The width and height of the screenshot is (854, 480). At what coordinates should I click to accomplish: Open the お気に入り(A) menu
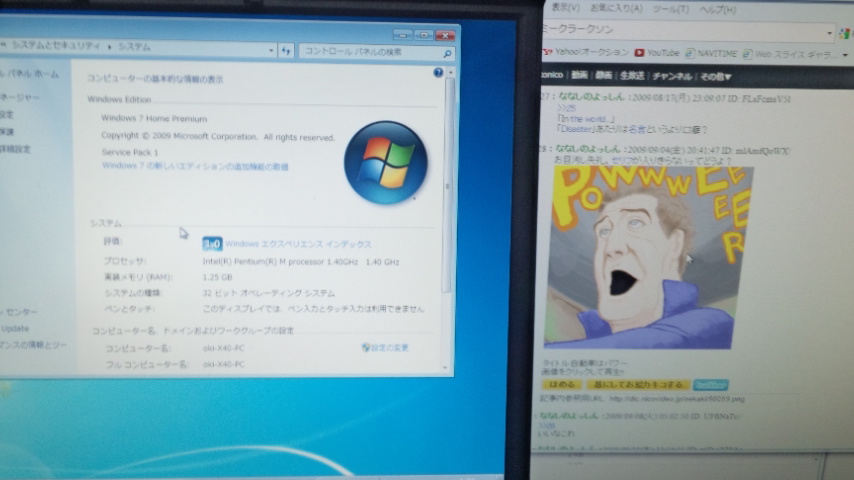pos(616,8)
